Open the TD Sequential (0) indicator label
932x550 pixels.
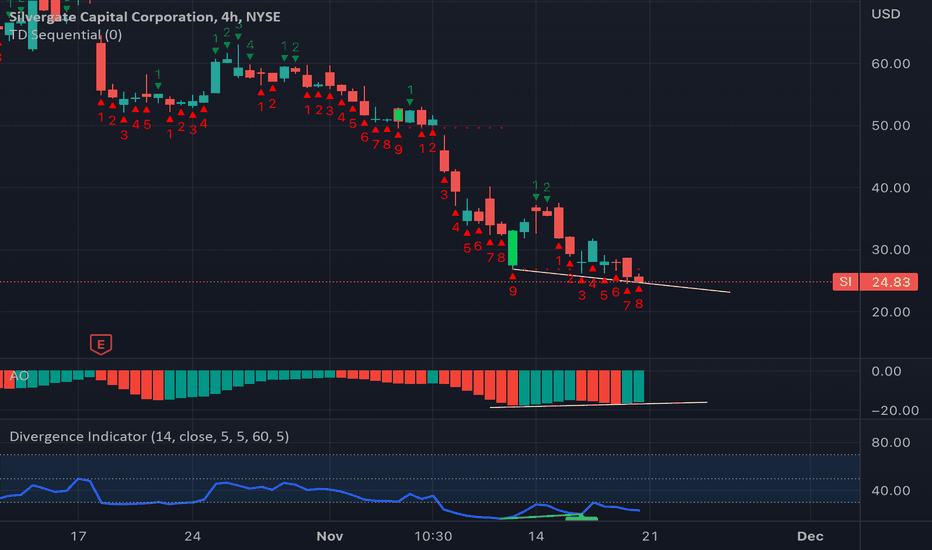[x=66, y=34]
